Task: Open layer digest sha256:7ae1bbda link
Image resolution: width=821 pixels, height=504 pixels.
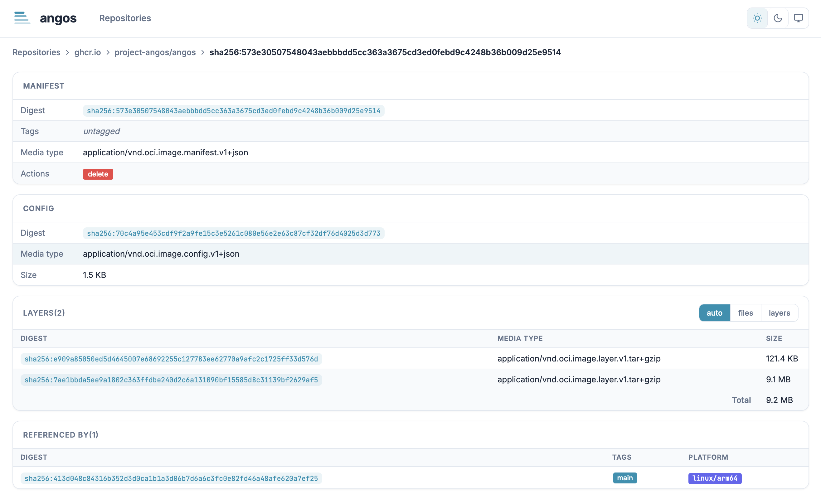Action: click(x=171, y=380)
